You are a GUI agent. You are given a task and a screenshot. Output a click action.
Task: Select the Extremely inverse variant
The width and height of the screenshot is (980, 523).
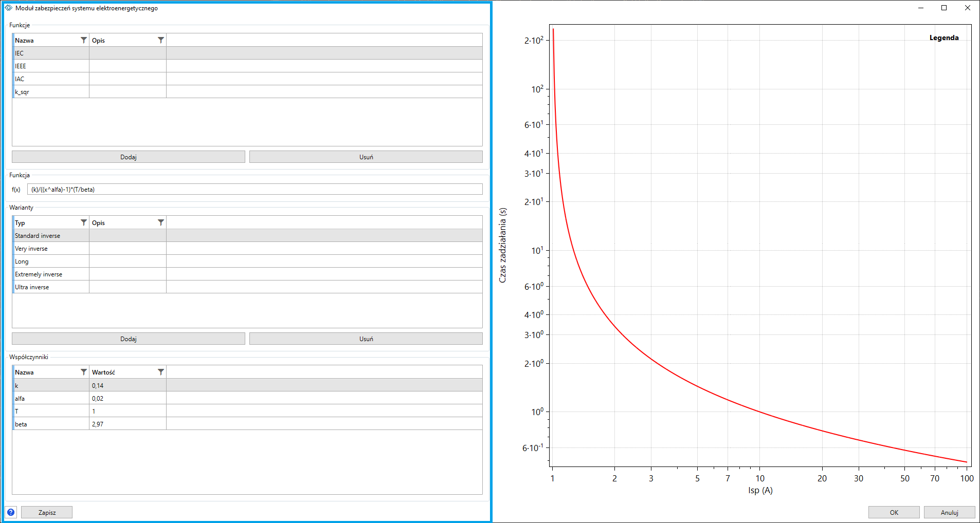point(247,274)
